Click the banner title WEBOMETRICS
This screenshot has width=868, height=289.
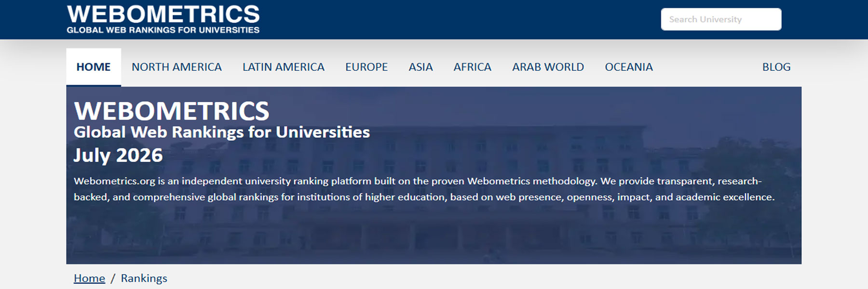click(x=172, y=111)
